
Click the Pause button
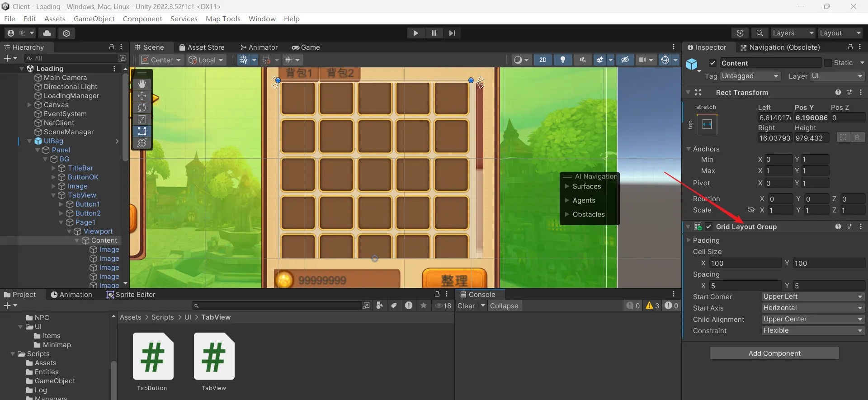434,33
